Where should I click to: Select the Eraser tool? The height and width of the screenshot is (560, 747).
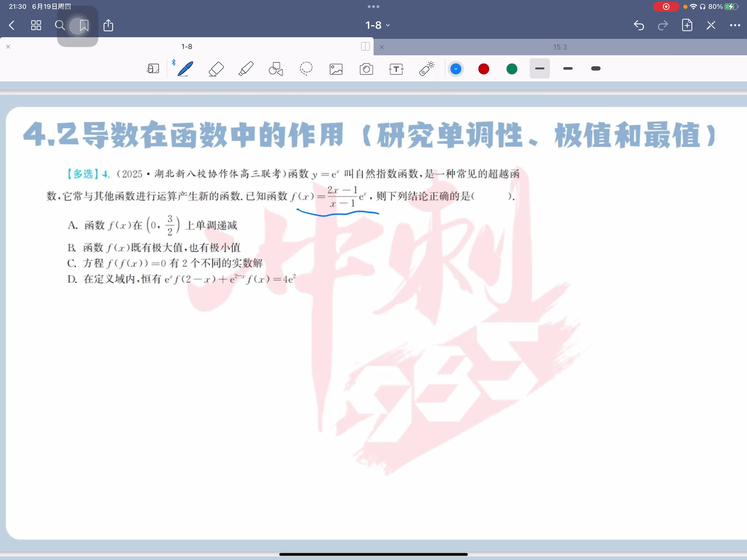[216, 69]
